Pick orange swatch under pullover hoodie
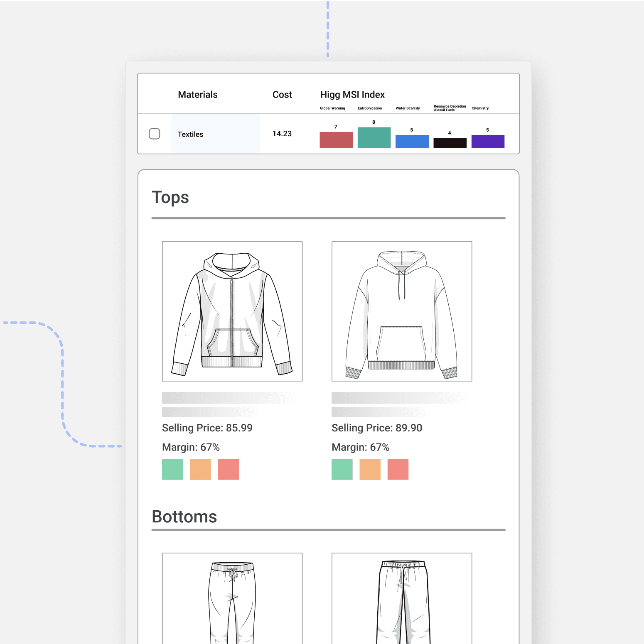This screenshot has width=644, height=644. (370, 469)
